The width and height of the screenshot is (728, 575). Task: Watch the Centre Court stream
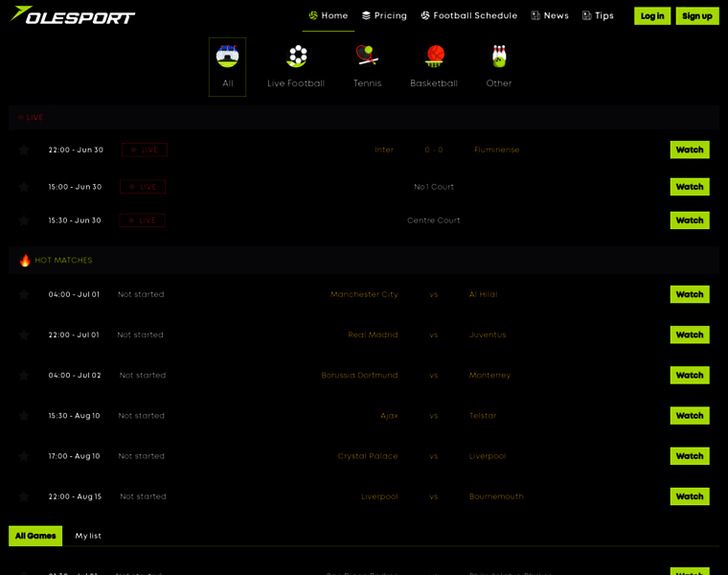[x=690, y=220]
